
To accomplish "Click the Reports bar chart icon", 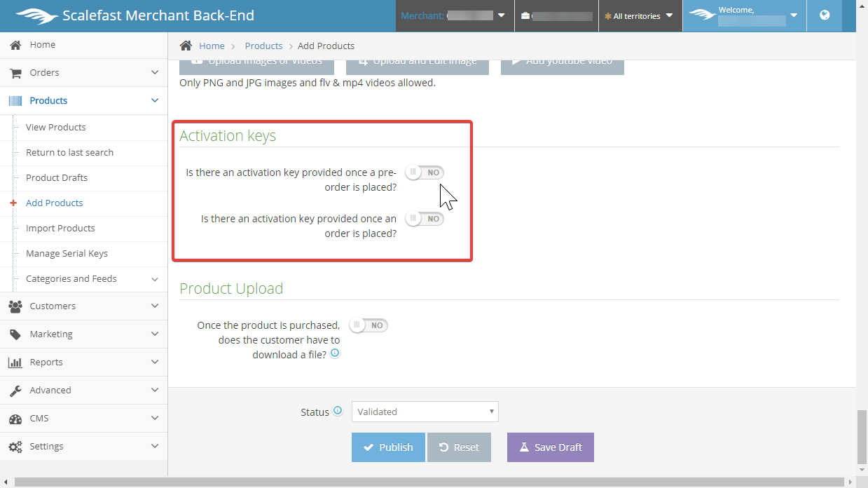I will pyautogui.click(x=15, y=362).
